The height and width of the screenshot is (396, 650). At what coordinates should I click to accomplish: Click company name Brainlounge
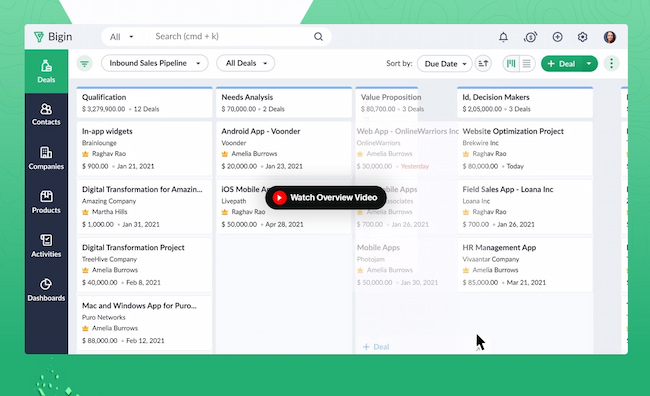[99, 143]
